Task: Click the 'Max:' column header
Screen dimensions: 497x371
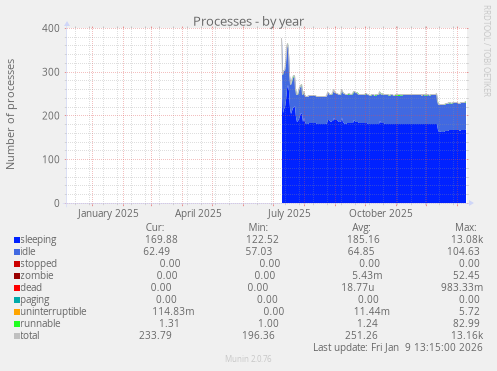Action: pyautogui.click(x=466, y=227)
